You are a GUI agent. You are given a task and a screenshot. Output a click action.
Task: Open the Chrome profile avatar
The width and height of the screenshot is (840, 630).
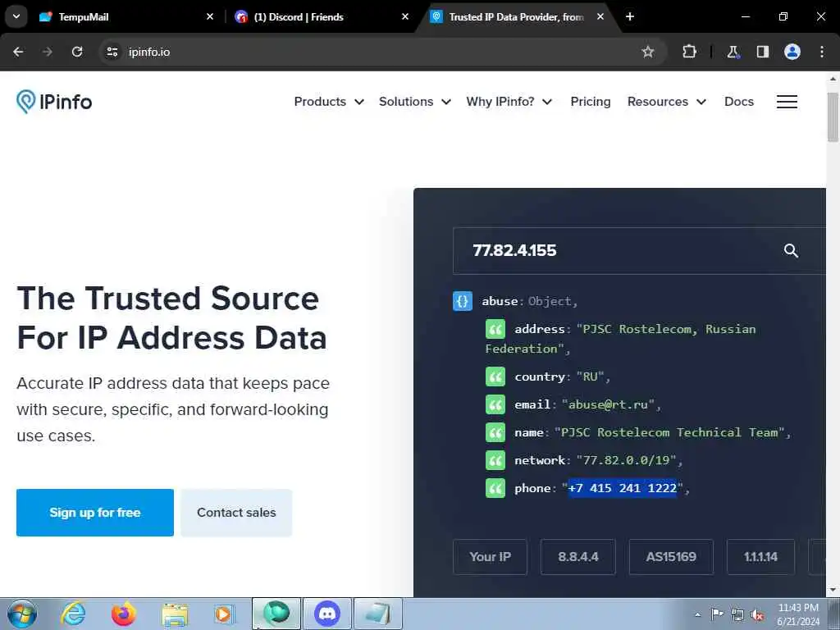coord(792,52)
